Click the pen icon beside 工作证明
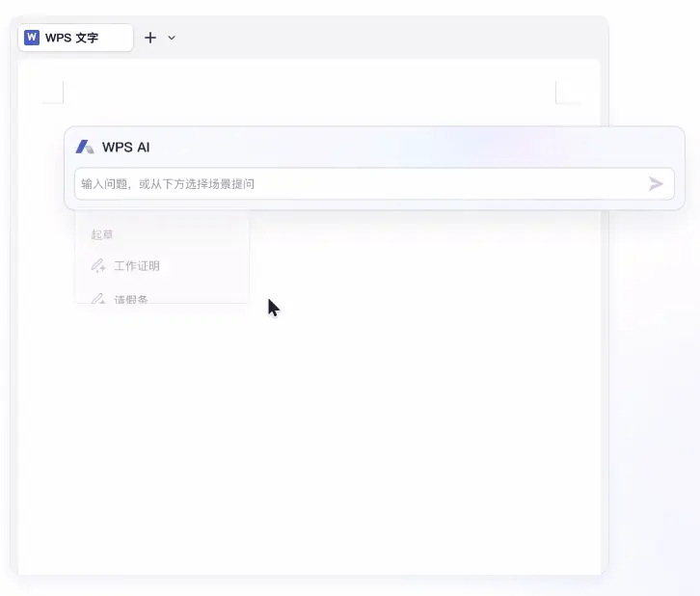 [x=98, y=265]
